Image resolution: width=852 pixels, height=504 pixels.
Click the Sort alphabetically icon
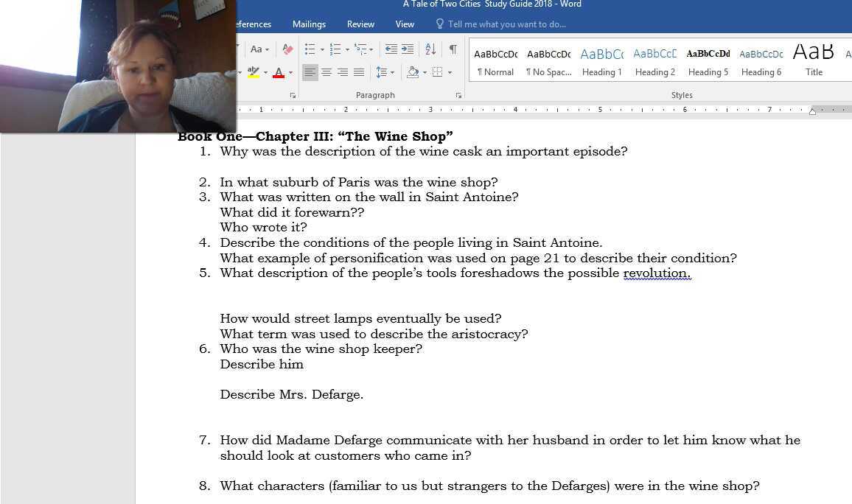coord(430,49)
